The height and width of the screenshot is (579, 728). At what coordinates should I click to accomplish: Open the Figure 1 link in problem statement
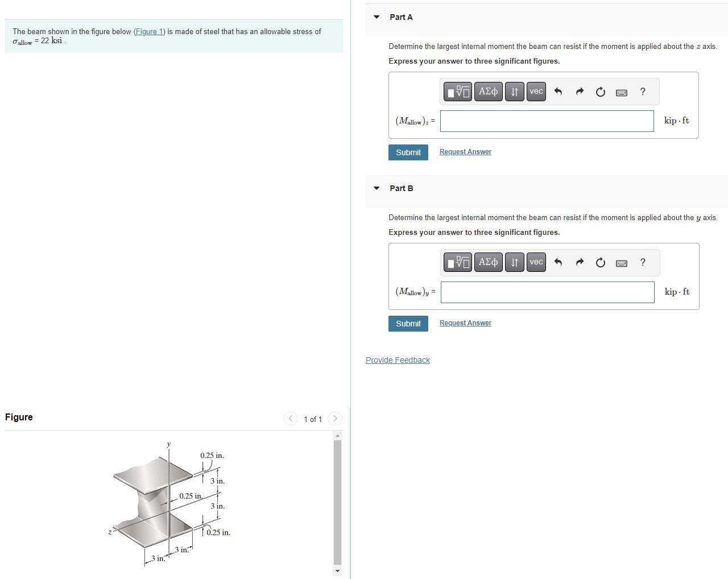click(149, 31)
